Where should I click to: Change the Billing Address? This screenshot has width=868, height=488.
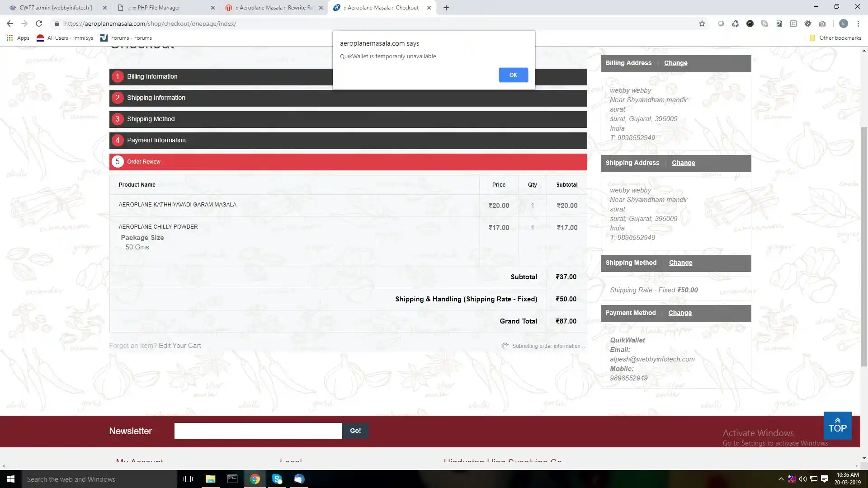(x=675, y=63)
